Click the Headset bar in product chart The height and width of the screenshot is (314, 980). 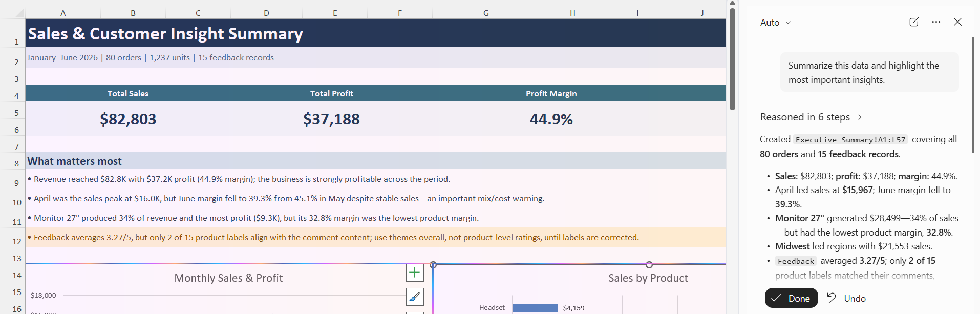pyautogui.click(x=535, y=308)
